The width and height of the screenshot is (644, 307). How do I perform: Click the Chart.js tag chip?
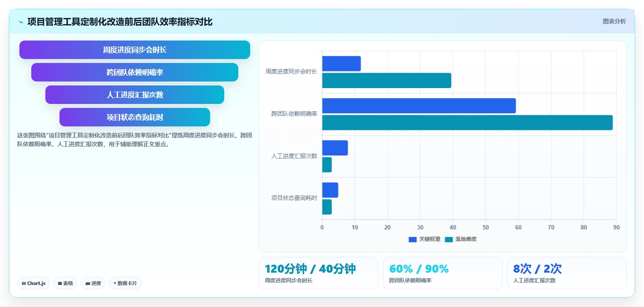point(33,283)
